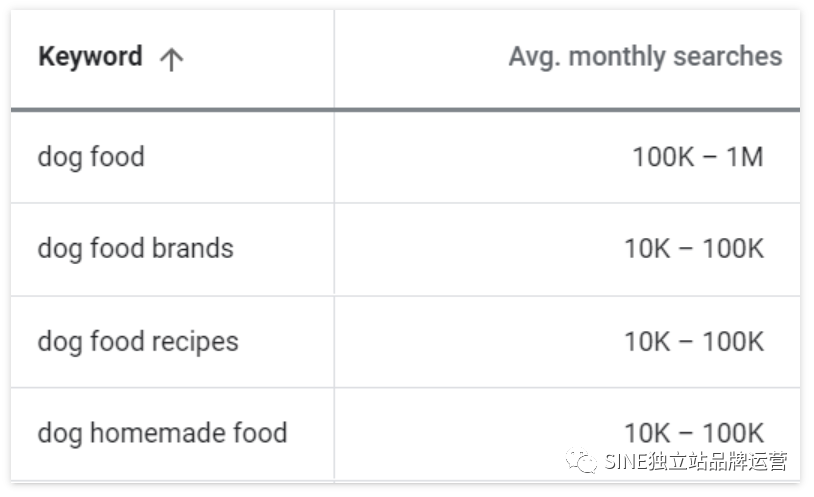The image size is (814, 497).
Task: Click the '1M' upper bound value
Action: 745,157
